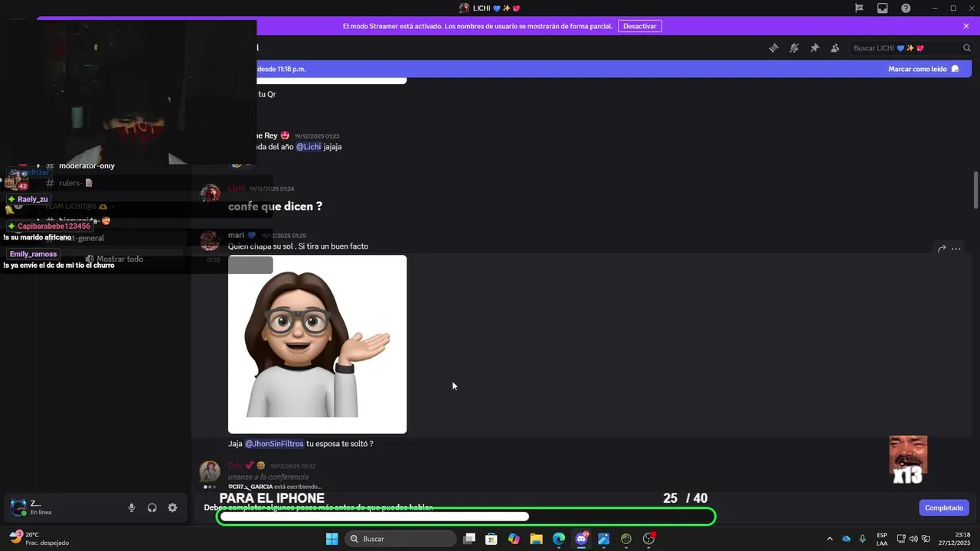The width and height of the screenshot is (980, 551).
Task: Open user settings gear icon
Action: pyautogui.click(x=172, y=507)
